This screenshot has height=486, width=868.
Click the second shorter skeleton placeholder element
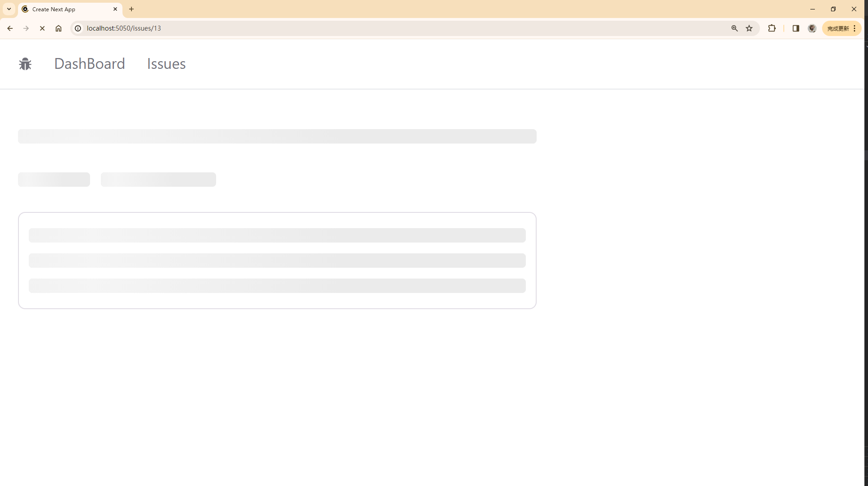point(158,179)
